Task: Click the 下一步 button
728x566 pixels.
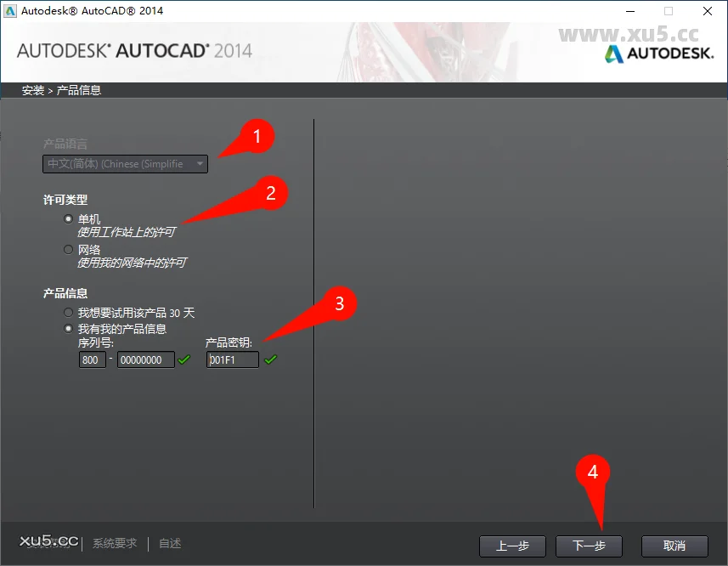Action: pos(589,546)
